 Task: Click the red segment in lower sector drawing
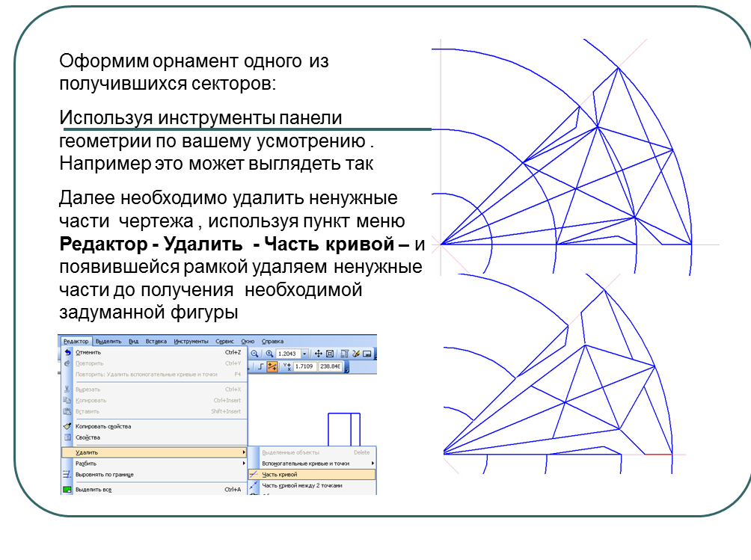(x=658, y=454)
